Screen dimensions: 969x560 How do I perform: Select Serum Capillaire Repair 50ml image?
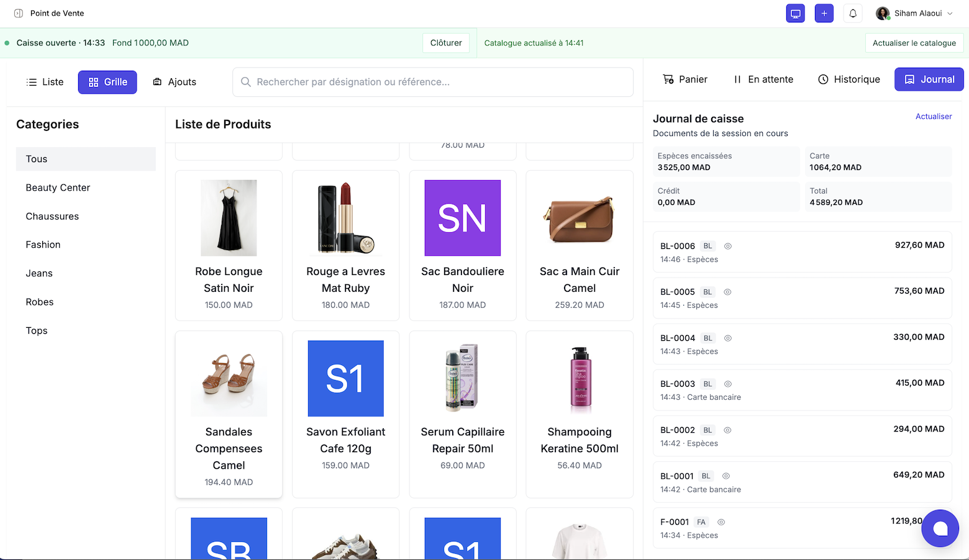[463, 379]
